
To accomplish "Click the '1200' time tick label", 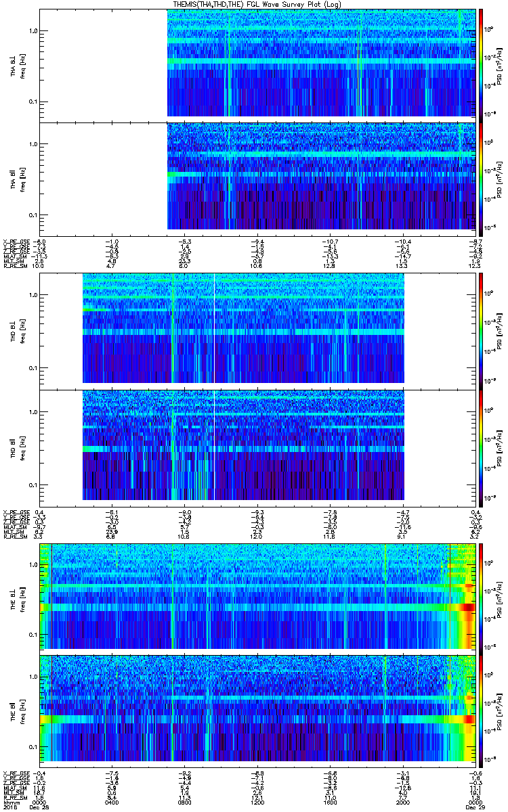I will click(x=257, y=803).
